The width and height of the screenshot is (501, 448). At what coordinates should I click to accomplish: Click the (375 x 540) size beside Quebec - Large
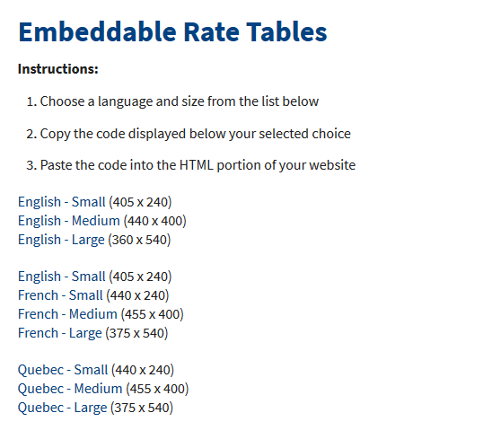point(142,408)
